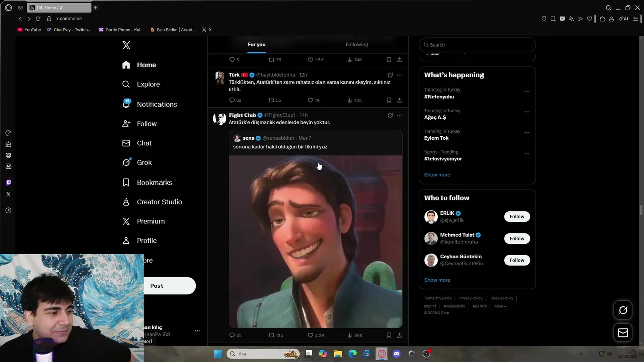Open a new browser tab
This screenshot has height=362, width=644.
pos(95,8)
